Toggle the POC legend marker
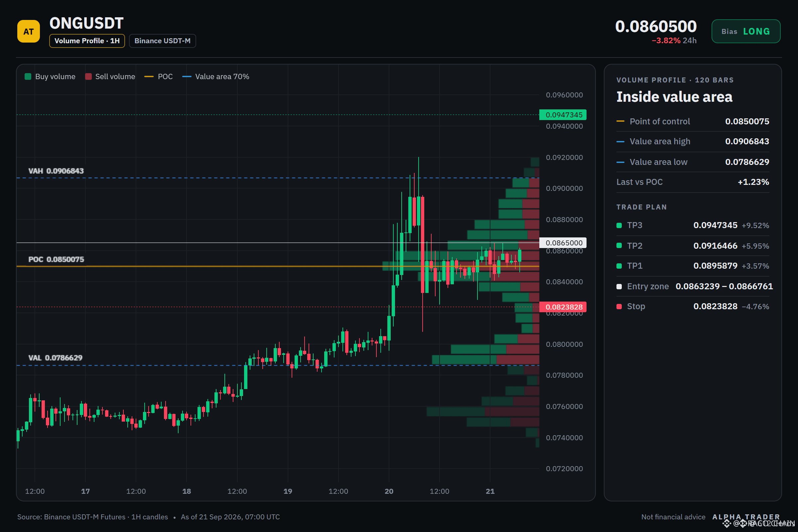Viewport: 798px width, 532px height. (149, 77)
